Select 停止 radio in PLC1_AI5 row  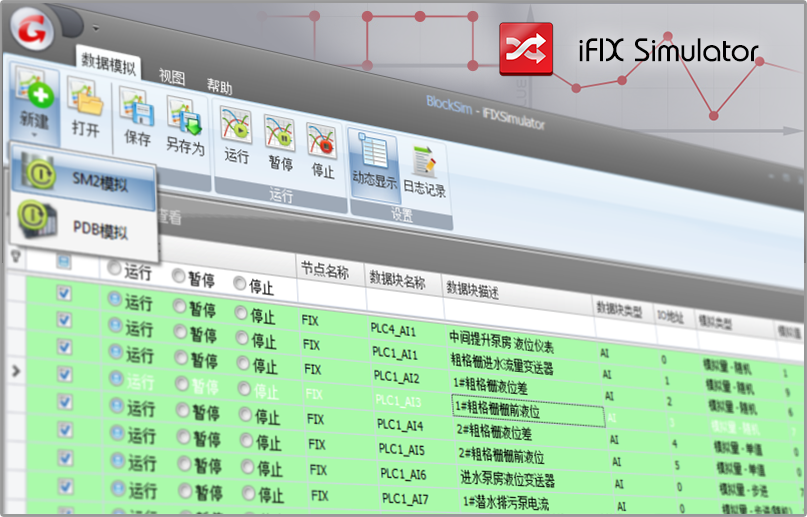247,441
